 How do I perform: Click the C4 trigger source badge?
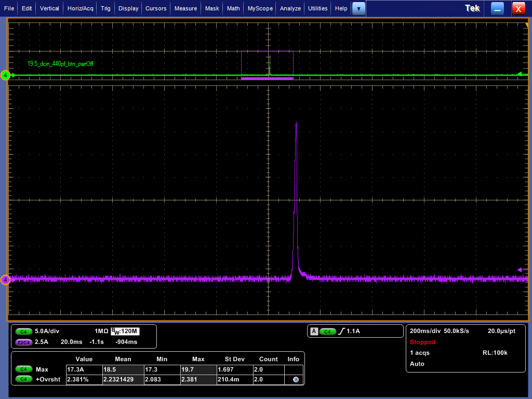click(327, 331)
